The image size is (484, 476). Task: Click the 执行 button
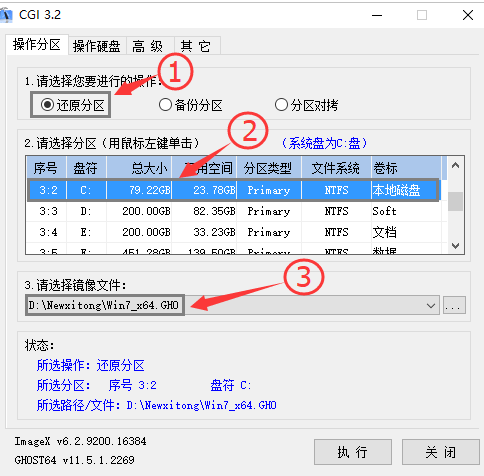click(x=353, y=452)
